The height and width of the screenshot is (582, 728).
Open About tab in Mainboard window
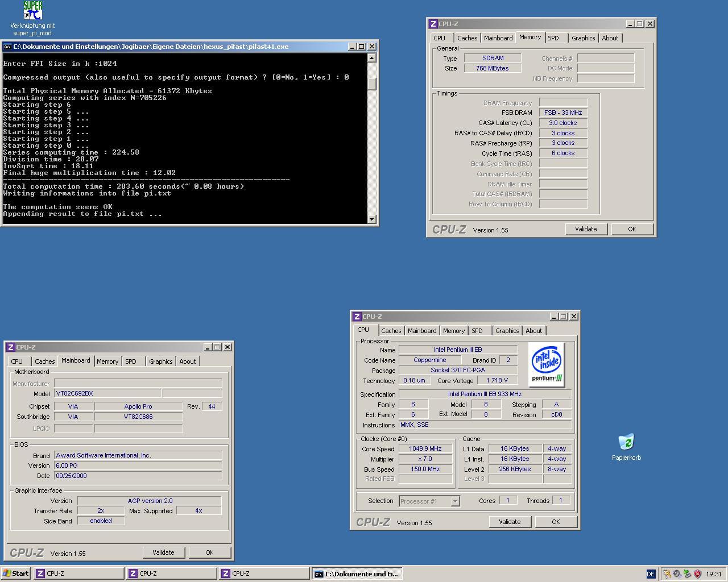[x=187, y=361]
